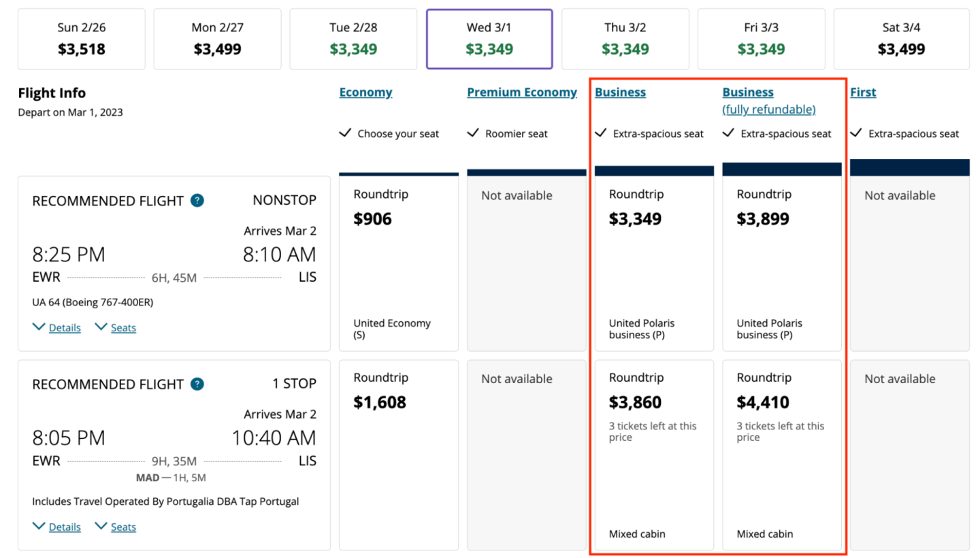980x558 pixels.
Task: Click help icon beside nonstop Recommended Flight
Action: click(197, 201)
